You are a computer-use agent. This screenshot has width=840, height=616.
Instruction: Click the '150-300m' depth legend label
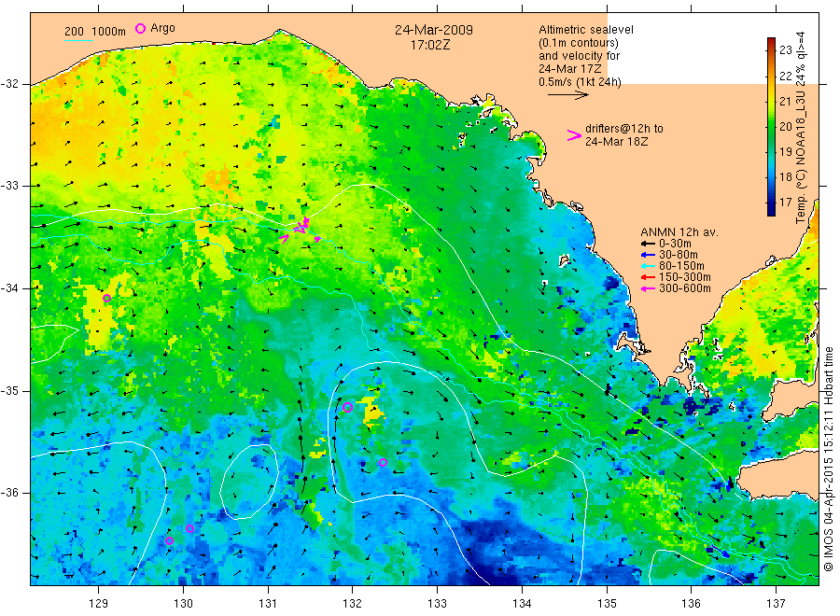click(685, 277)
